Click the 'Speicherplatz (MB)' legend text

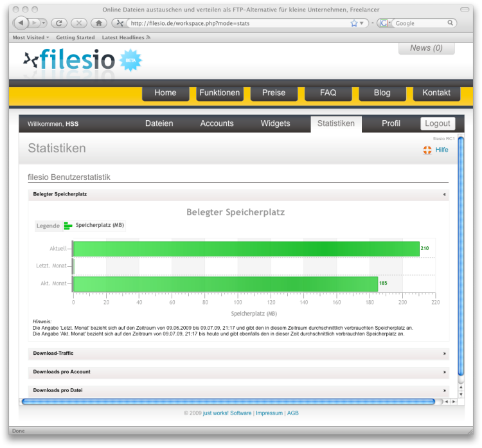(x=100, y=225)
